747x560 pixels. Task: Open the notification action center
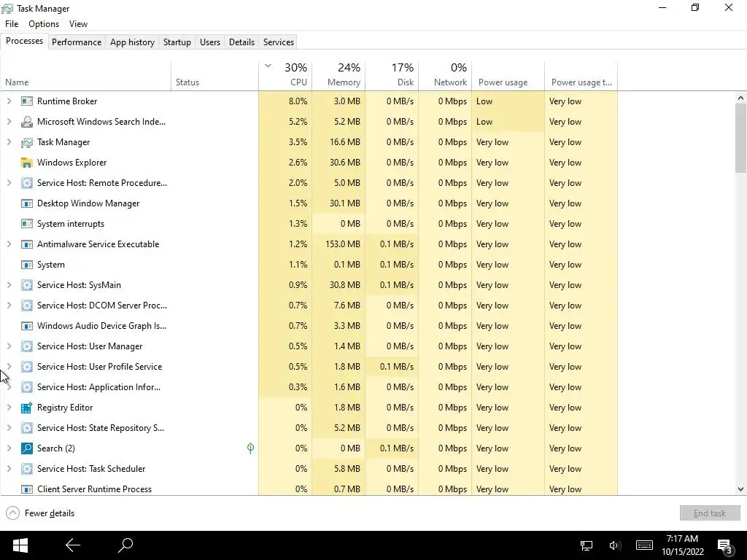point(725,547)
